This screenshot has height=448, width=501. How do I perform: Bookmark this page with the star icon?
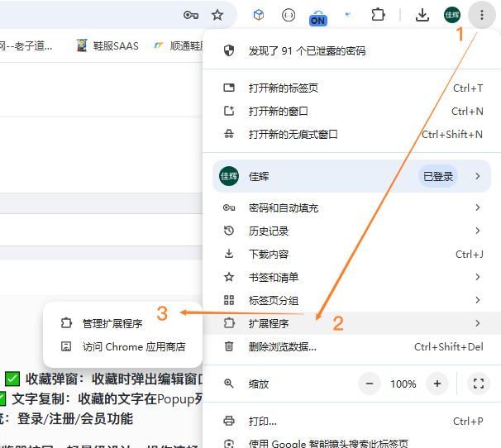pos(217,15)
